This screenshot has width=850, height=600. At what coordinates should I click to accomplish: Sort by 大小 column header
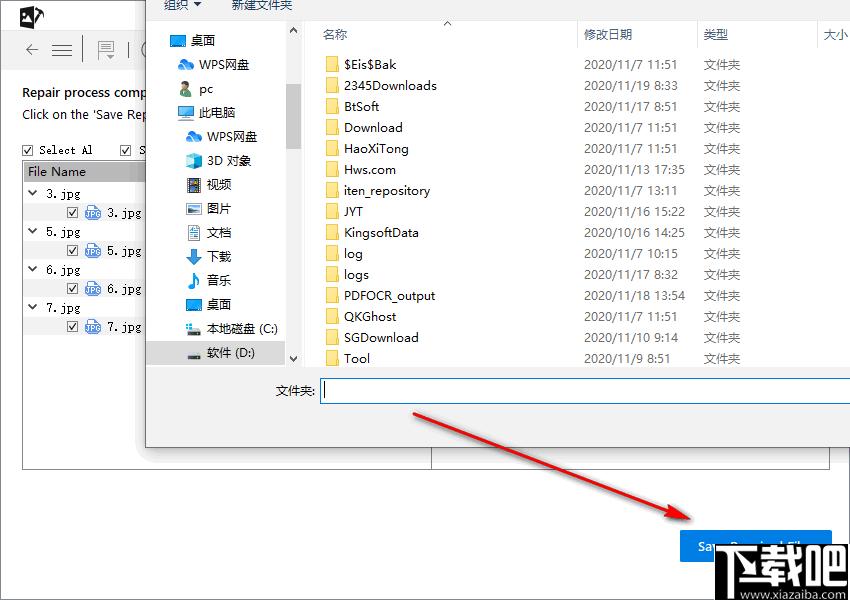tap(835, 35)
